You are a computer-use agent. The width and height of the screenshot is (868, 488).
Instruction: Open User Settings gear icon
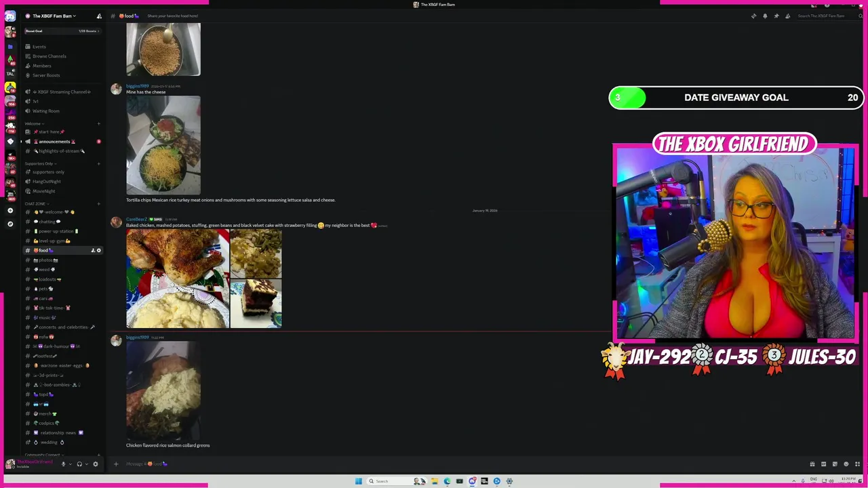click(x=96, y=464)
